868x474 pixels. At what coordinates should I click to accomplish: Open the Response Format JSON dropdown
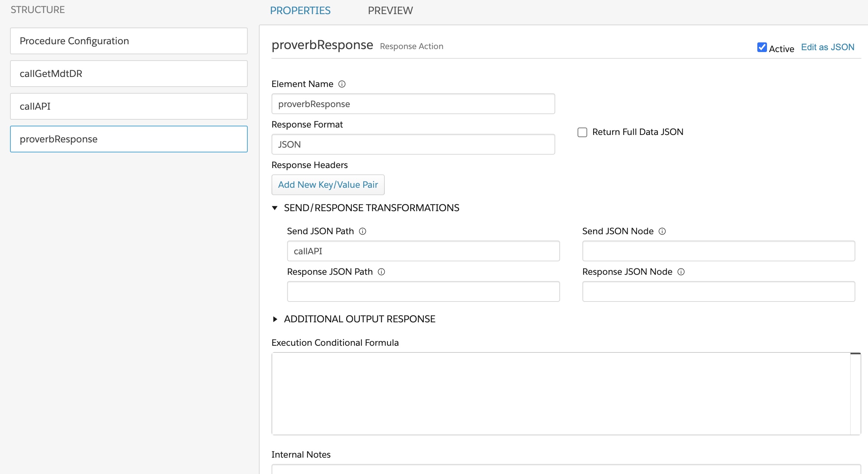[x=413, y=144]
